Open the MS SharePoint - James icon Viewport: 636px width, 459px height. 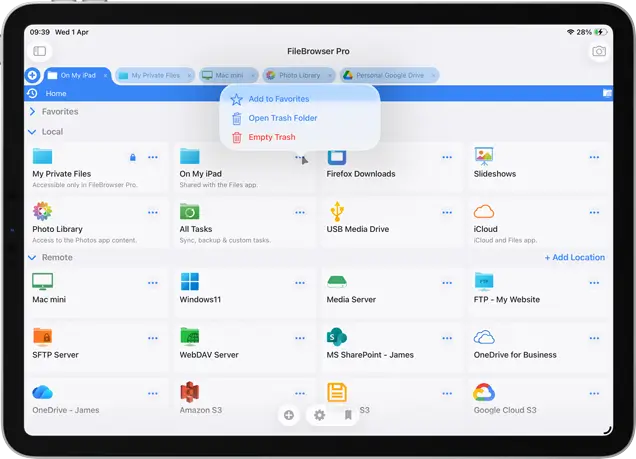pos(337,337)
